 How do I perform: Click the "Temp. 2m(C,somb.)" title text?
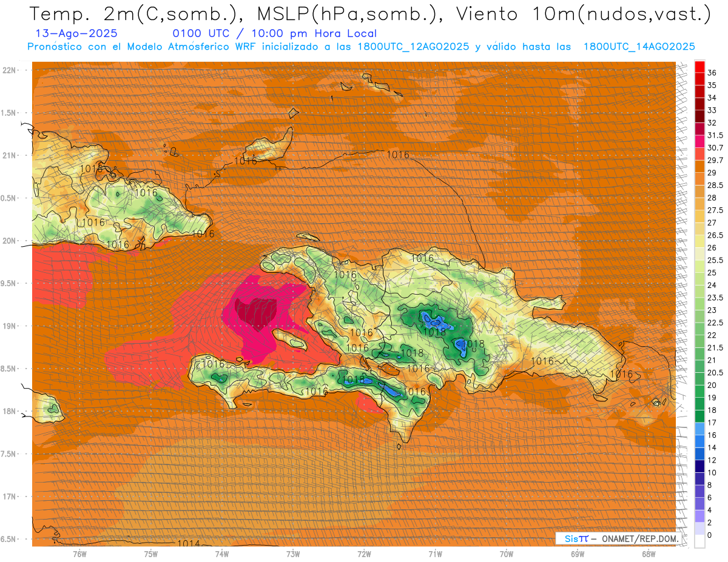point(133,14)
